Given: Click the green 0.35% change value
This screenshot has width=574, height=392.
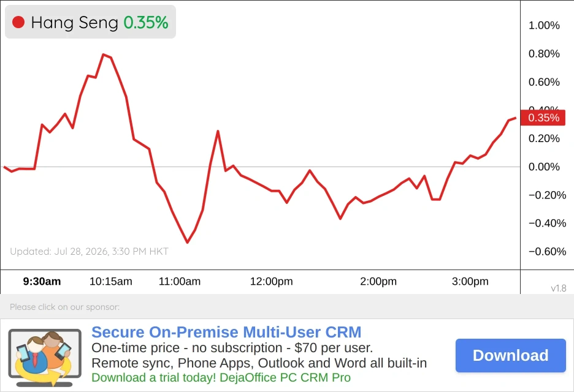Looking at the screenshot, I should click(146, 23).
